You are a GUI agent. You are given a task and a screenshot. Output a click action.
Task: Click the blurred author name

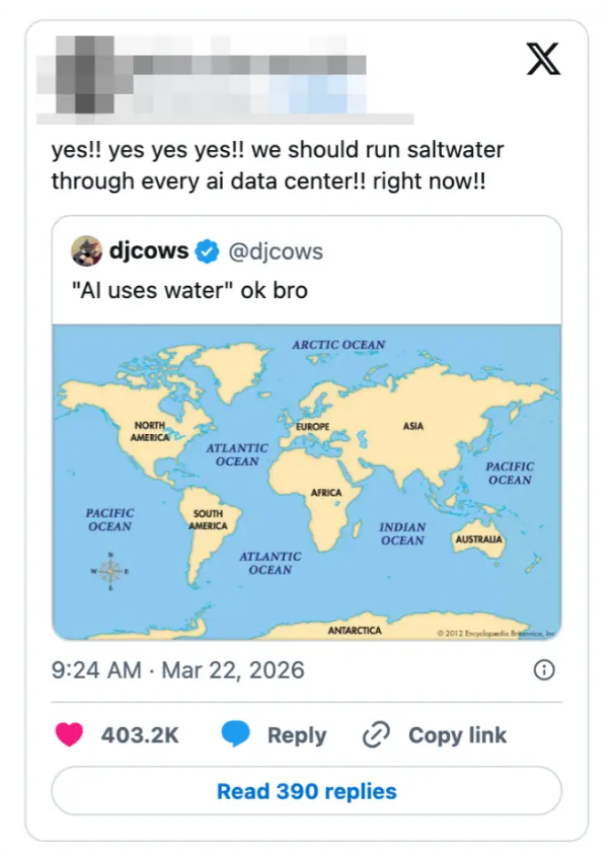249,65
